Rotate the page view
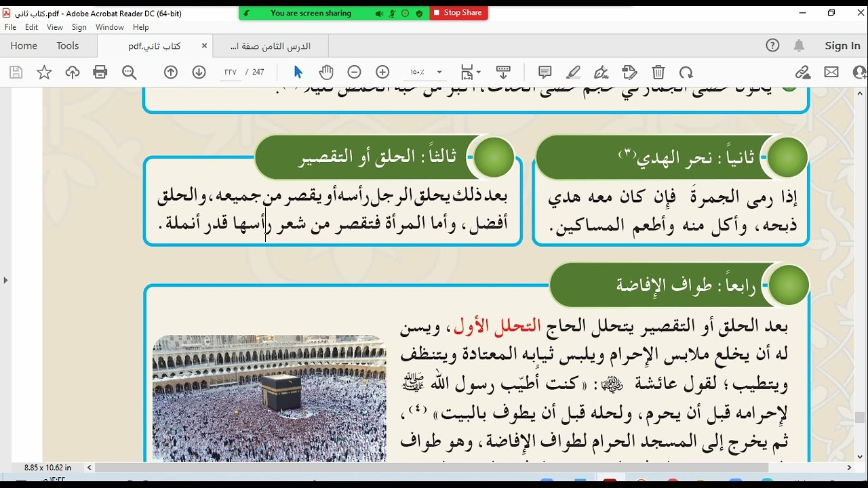The width and height of the screenshot is (868, 488). 686,72
